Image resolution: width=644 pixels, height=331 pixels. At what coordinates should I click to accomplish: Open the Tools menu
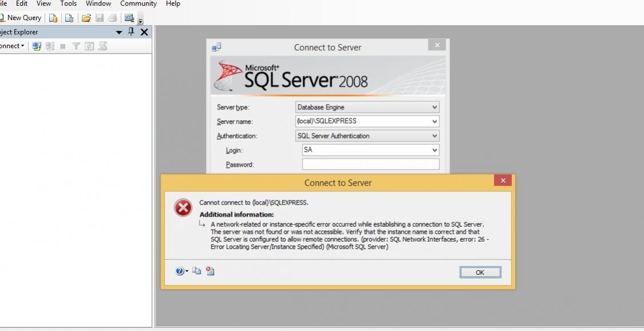point(68,3)
